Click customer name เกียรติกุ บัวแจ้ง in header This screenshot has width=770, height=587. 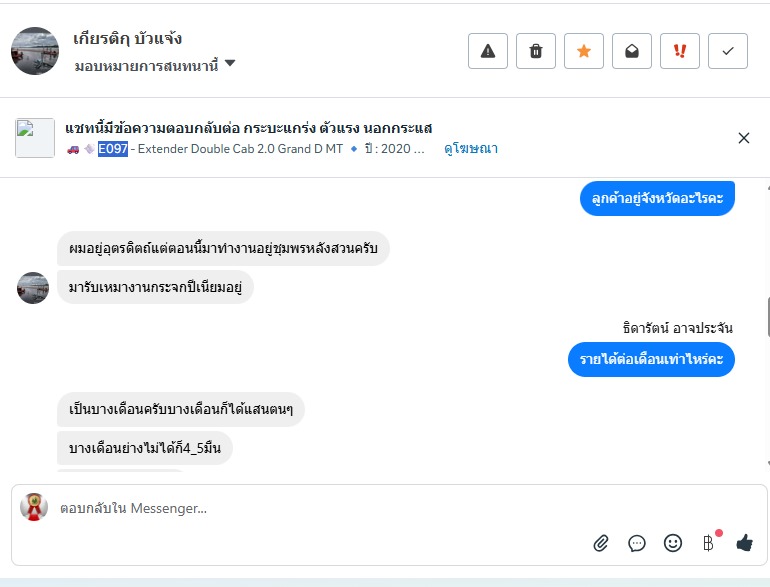(128, 40)
